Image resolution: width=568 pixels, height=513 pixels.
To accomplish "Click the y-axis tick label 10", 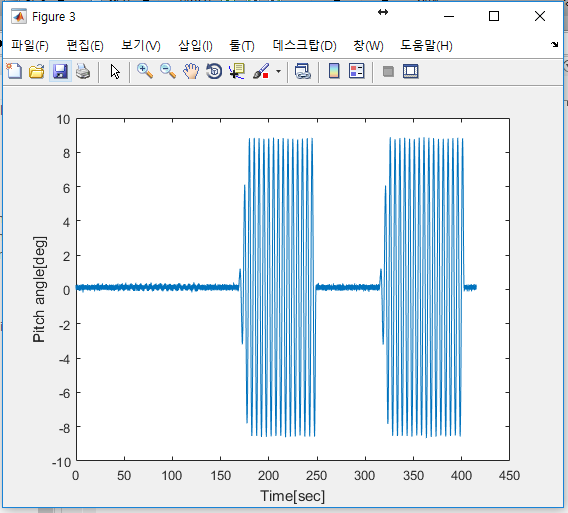I will click(63, 120).
